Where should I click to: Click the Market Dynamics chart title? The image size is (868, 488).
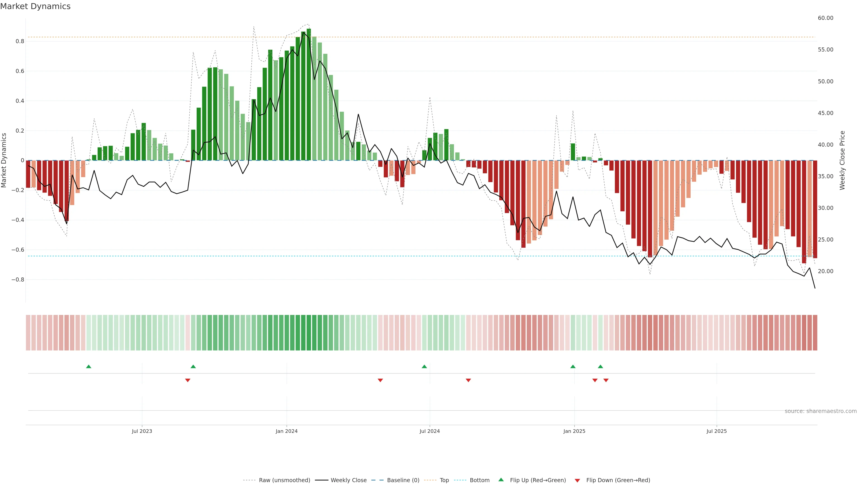tap(35, 6)
